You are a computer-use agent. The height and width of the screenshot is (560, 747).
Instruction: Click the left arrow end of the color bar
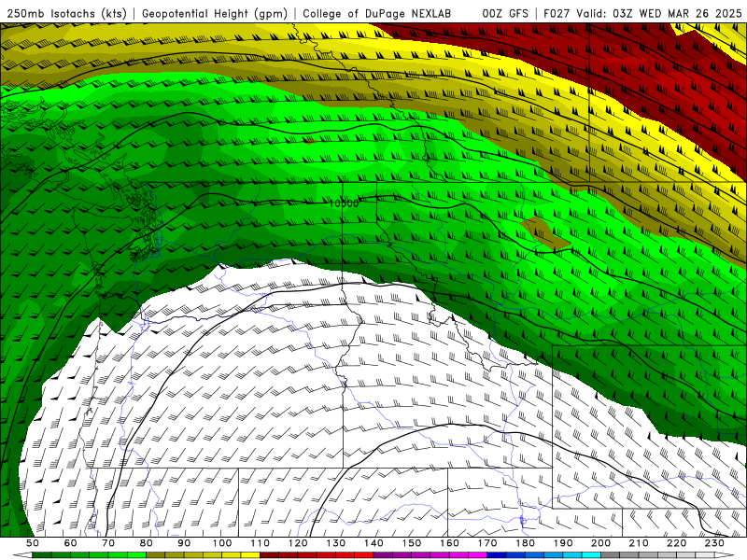(x=22, y=554)
